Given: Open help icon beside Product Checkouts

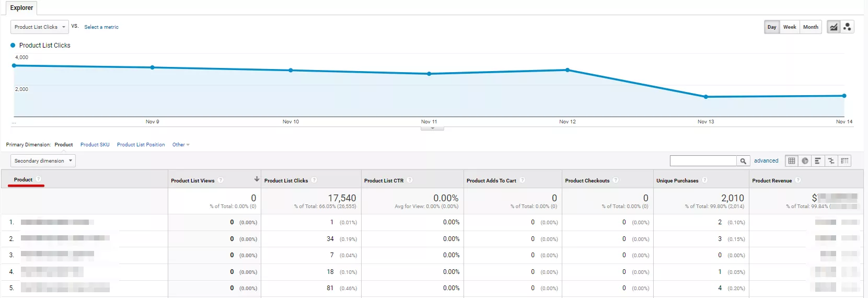Looking at the screenshot, I should (616, 180).
